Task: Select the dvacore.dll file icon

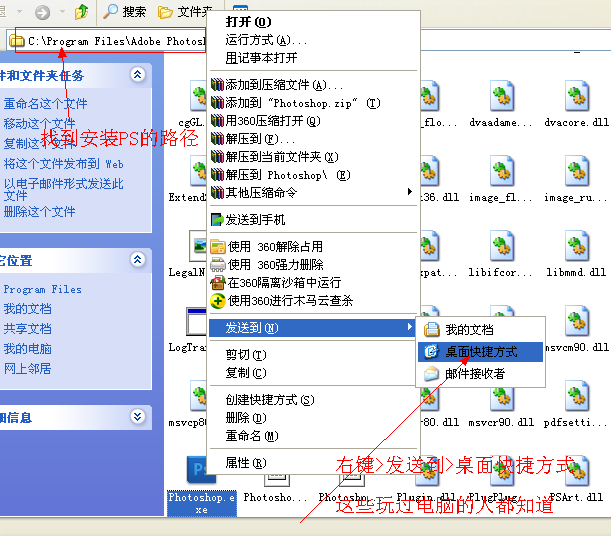Action: 576,96
